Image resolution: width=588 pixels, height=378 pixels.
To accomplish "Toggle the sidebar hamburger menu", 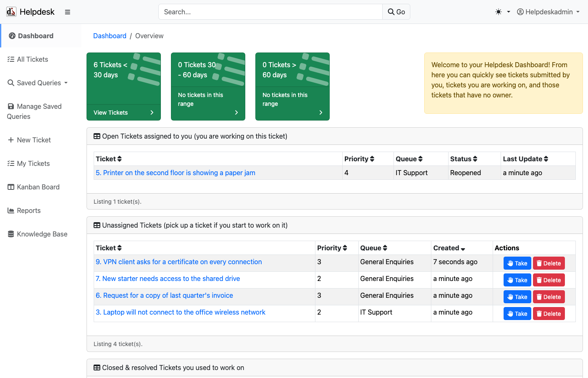I will click(x=68, y=12).
